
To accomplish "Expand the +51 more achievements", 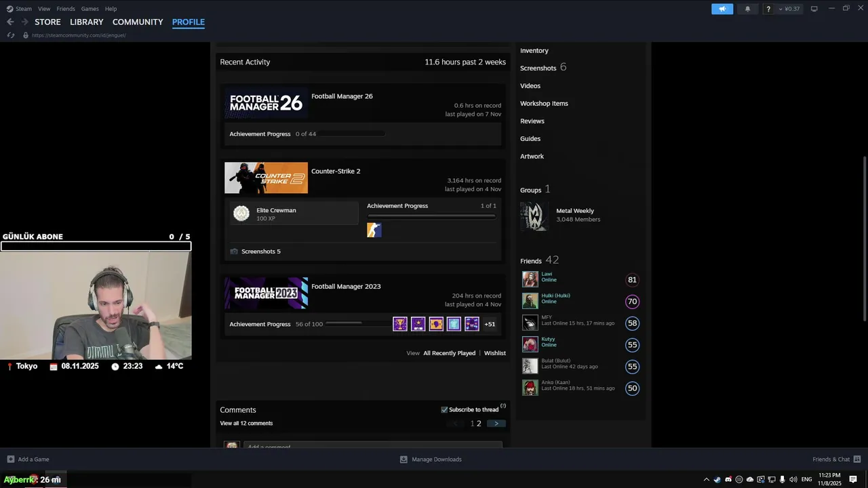I will pyautogui.click(x=490, y=324).
